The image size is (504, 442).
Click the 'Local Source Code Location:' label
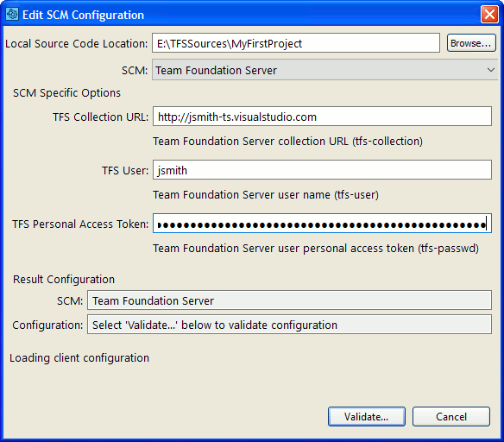tap(77, 43)
